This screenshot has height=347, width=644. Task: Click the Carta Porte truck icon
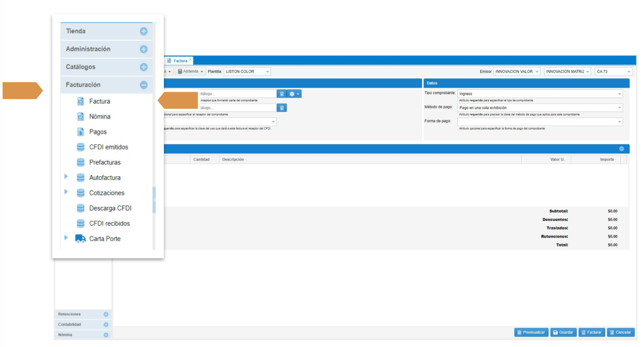[80, 239]
